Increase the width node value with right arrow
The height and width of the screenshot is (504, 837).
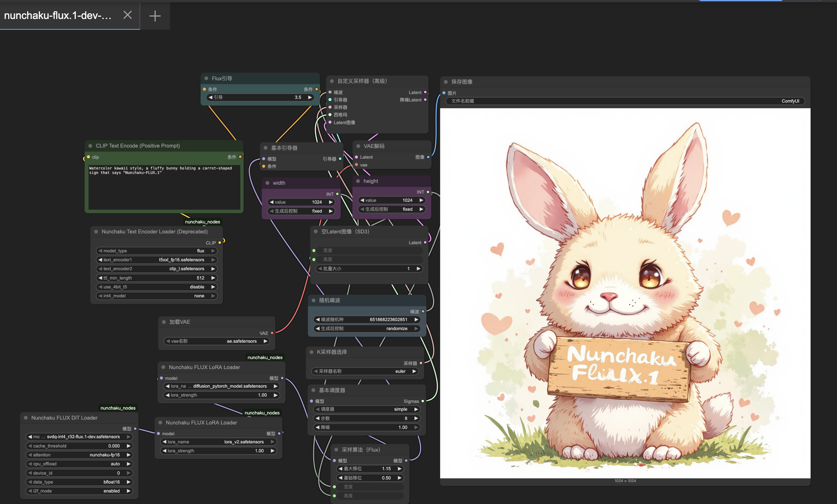click(331, 202)
